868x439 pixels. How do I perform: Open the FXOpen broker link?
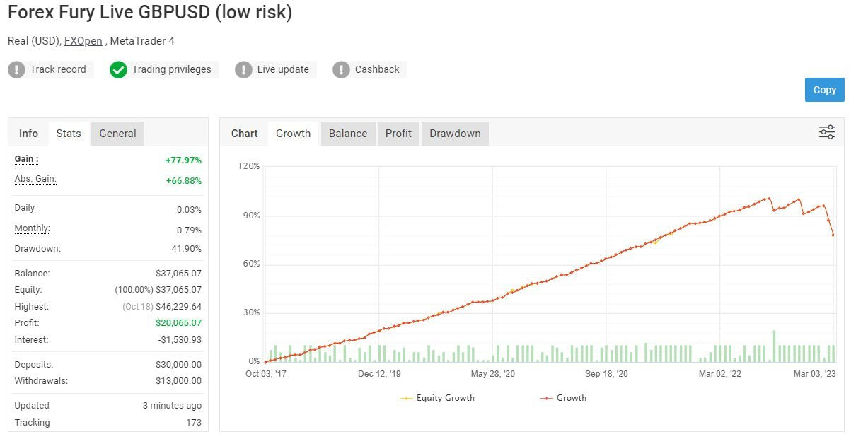pyautogui.click(x=83, y=40)
